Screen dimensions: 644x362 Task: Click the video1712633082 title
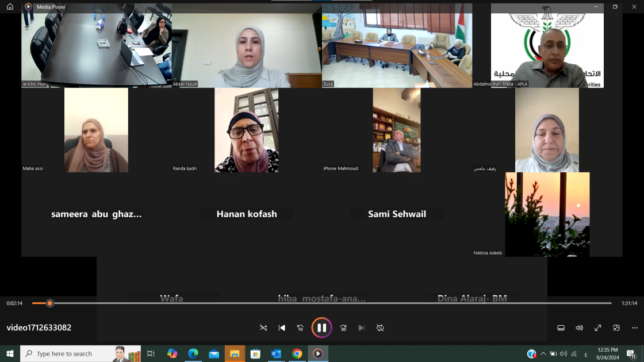[39, 328]
